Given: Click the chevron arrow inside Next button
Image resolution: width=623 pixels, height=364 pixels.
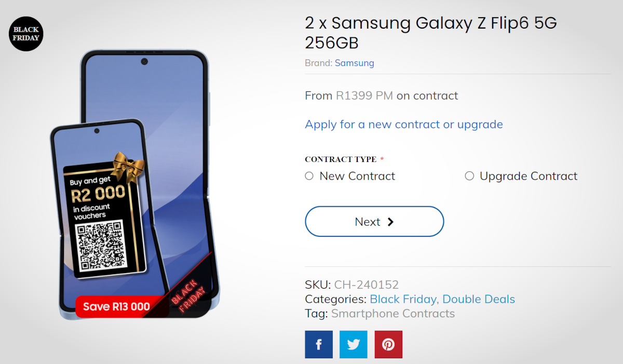Looking at the screenshot, I should point(390,222).
